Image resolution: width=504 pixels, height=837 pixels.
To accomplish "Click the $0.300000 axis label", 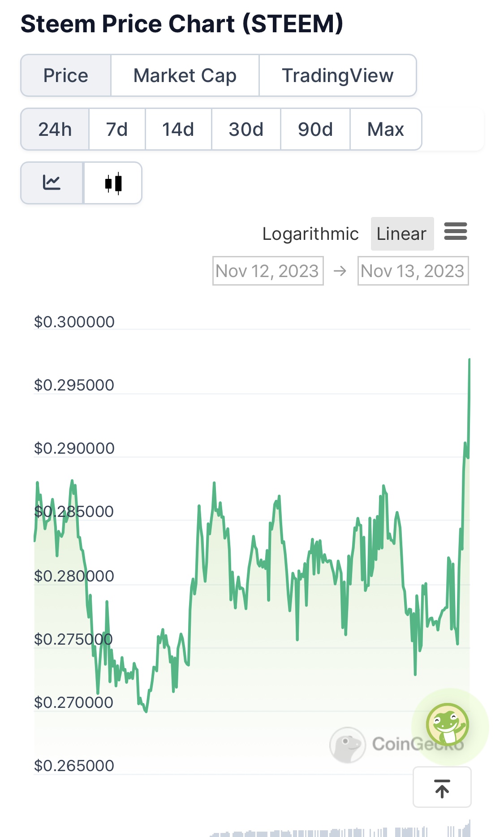I will click(x=74, y=322).
